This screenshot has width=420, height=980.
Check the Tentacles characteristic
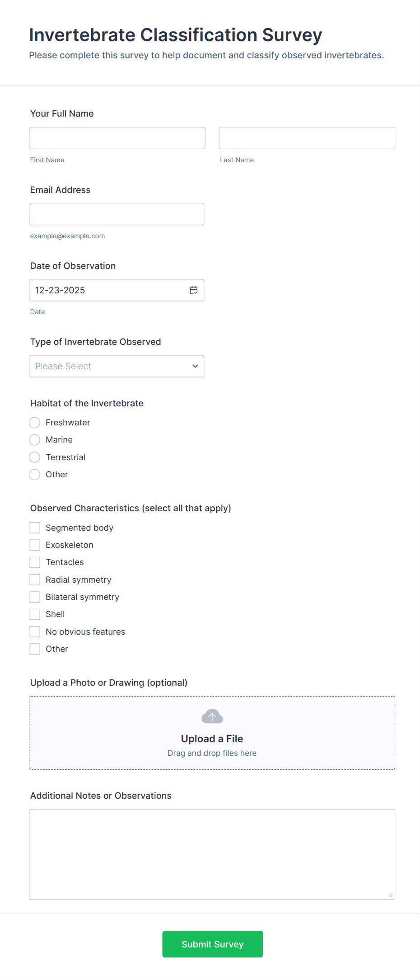(x=34, y=562)
